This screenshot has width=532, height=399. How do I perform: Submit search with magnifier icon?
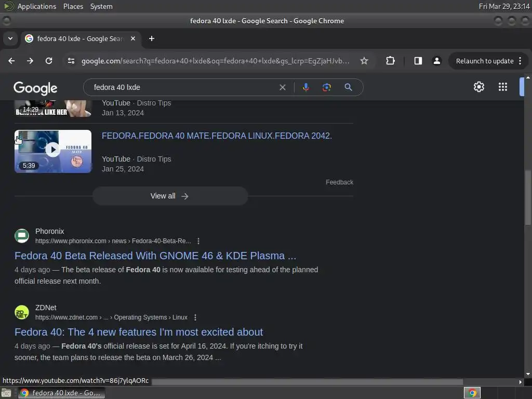tap(348, 87)
